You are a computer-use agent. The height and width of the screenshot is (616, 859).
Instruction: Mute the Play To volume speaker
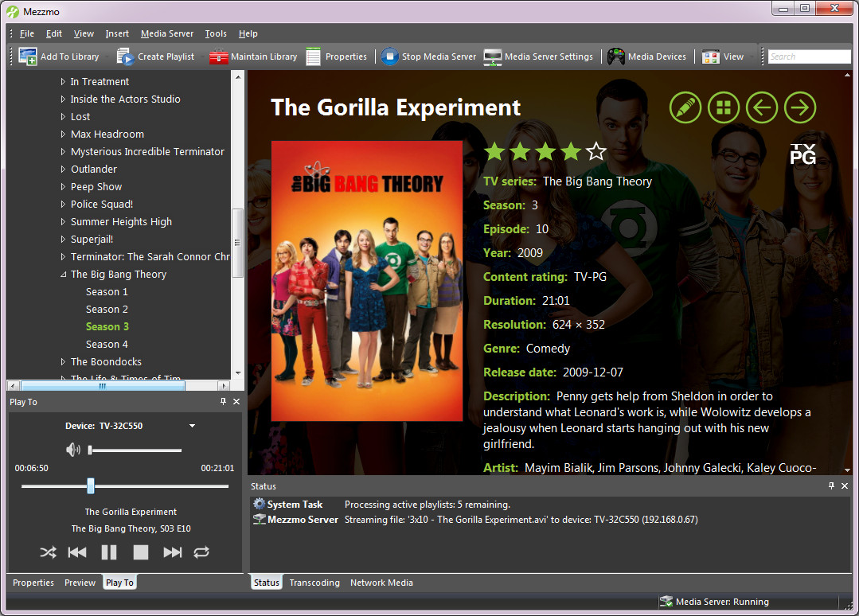click(73, 450)
